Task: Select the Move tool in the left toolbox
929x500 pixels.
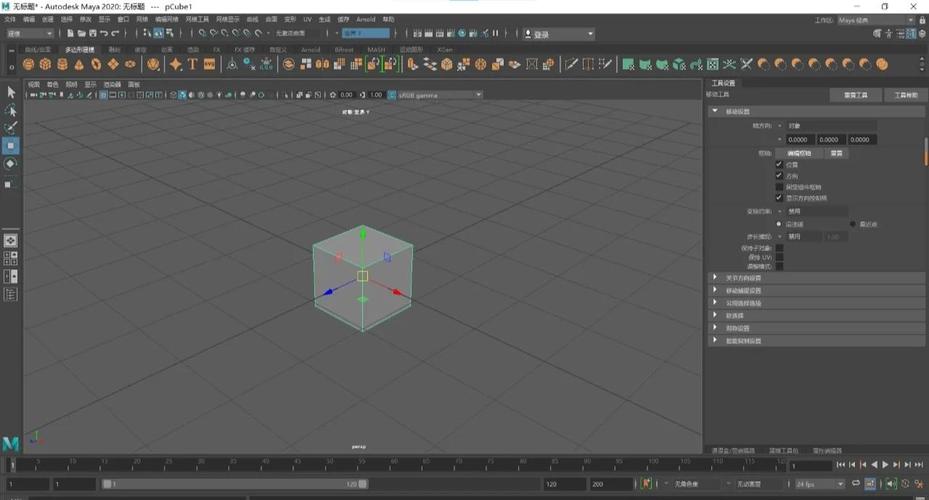Action: point(11,145)
